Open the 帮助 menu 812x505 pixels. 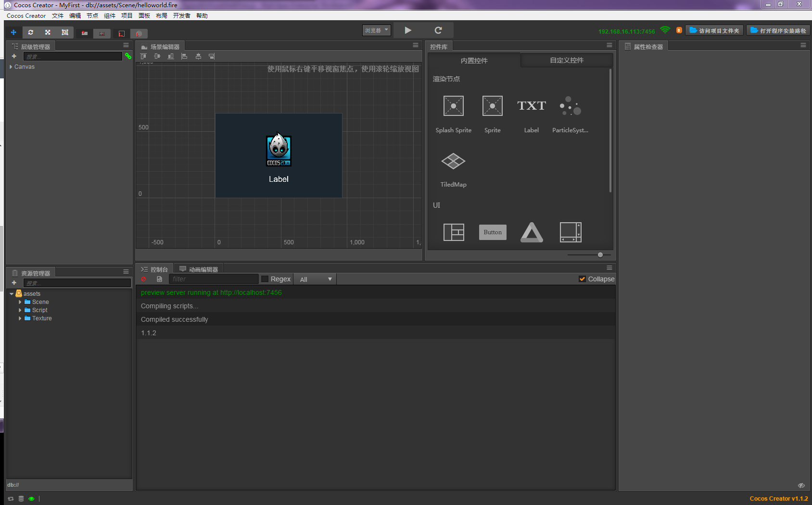[x=202, y=15]
